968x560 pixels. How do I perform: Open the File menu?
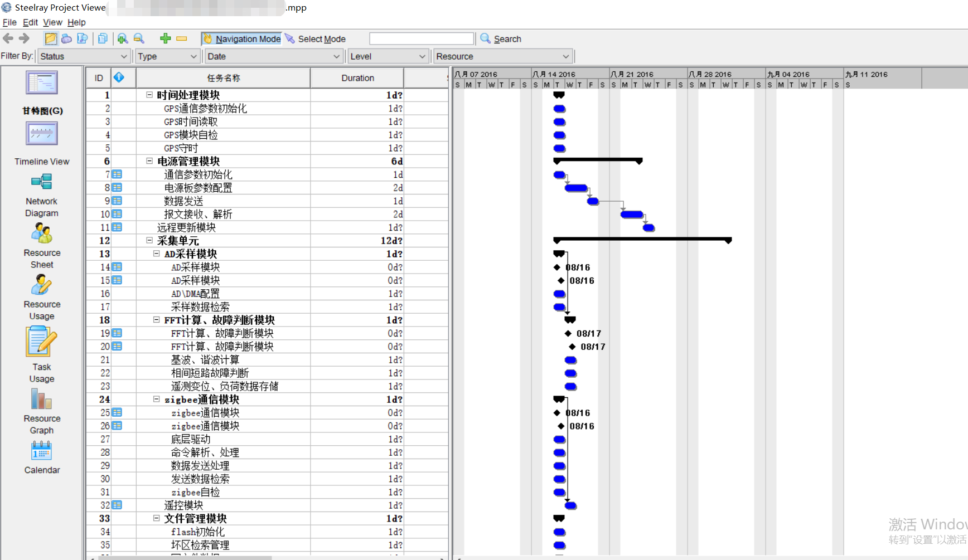[9, 22]
